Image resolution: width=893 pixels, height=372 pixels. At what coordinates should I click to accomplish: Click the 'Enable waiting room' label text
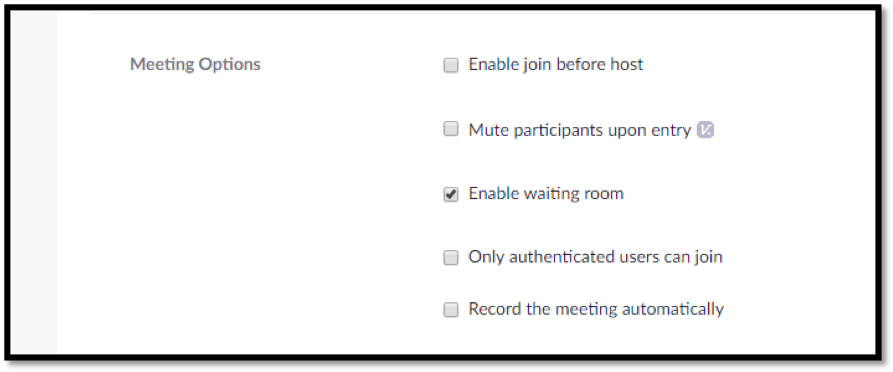(546, 194)
